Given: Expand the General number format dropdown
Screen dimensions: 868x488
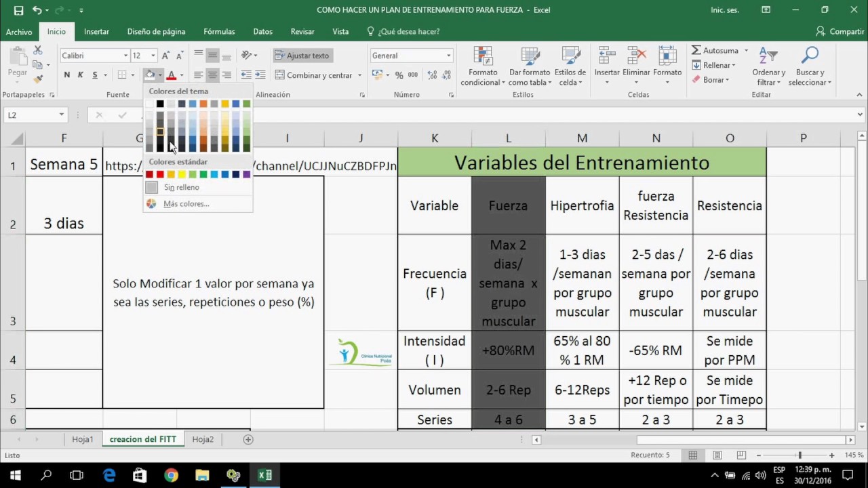Looking at the screenshot, I should (448, 56).
